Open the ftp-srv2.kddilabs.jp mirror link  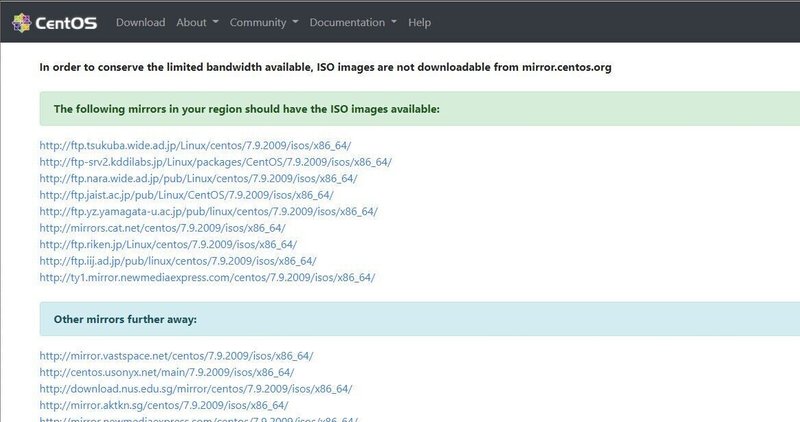215,162
